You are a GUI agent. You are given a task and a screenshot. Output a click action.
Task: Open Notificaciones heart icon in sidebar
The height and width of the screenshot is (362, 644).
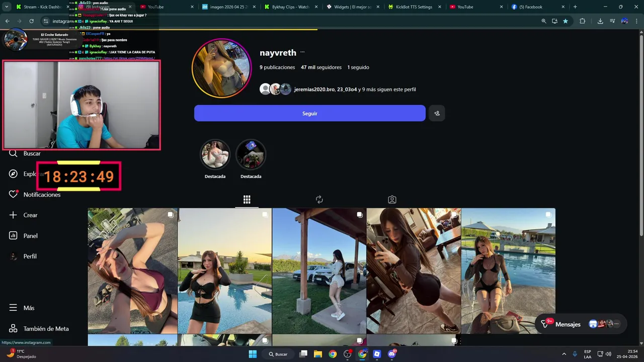coord(14,194)
